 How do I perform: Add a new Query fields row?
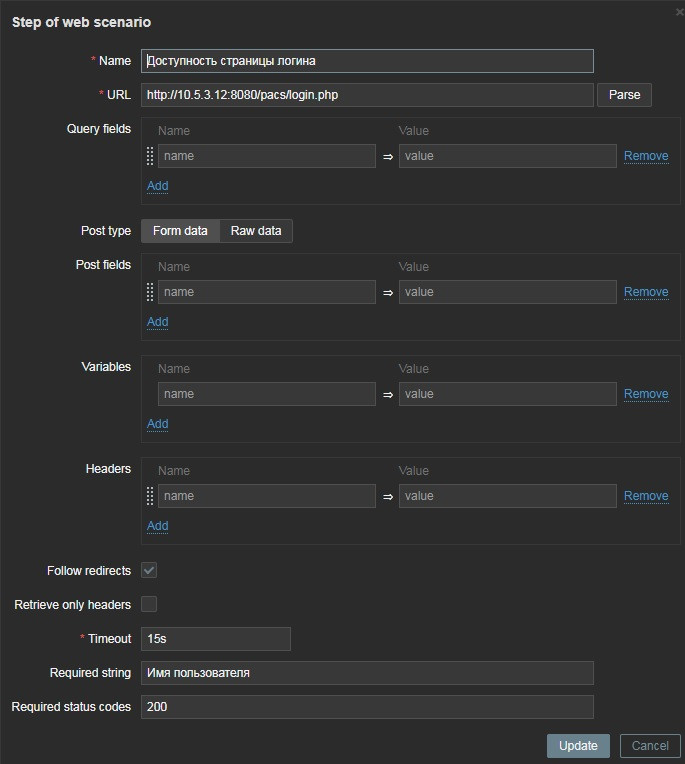pos(157,186)
